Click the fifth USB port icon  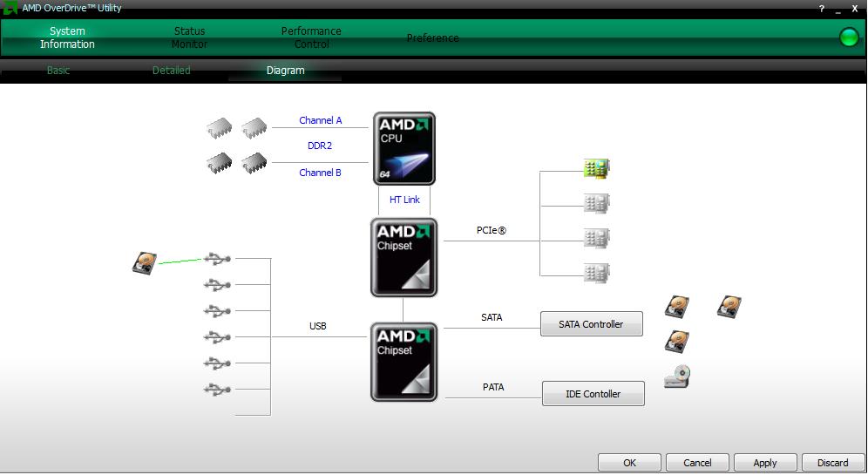pos(217,363)
